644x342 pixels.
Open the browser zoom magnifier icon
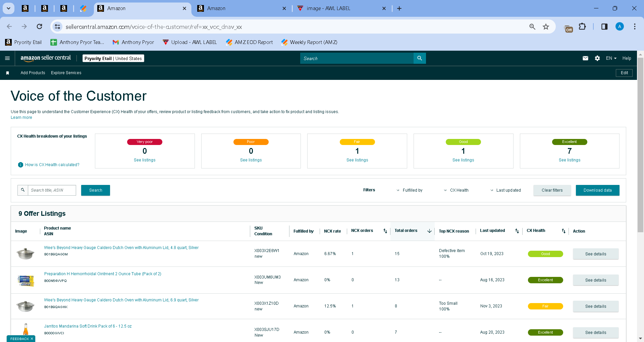(532, 27)
